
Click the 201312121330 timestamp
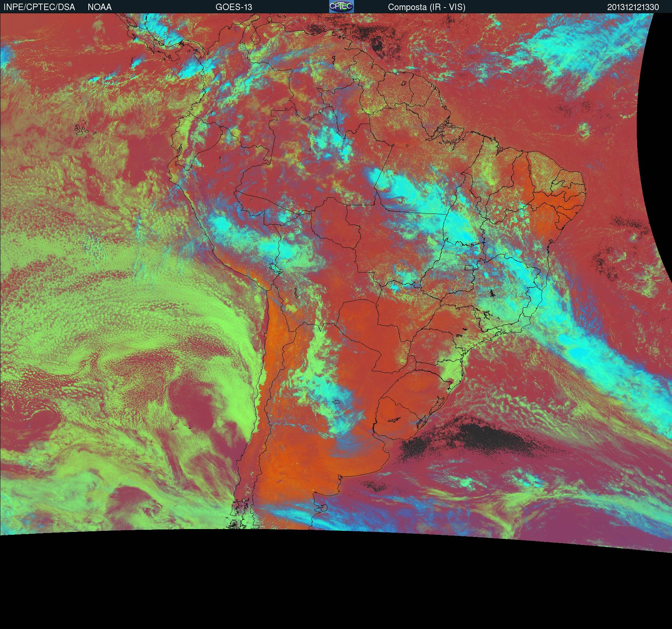click(x=633, y=7)
